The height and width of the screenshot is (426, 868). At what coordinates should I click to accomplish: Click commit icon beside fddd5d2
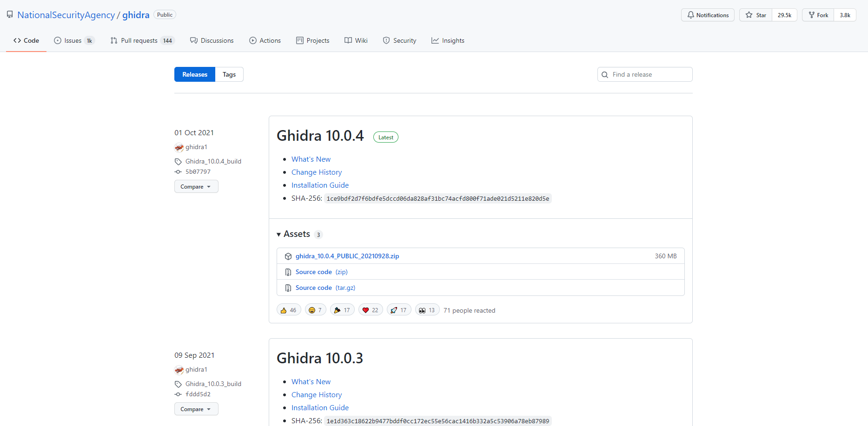(x=178, y=394)
